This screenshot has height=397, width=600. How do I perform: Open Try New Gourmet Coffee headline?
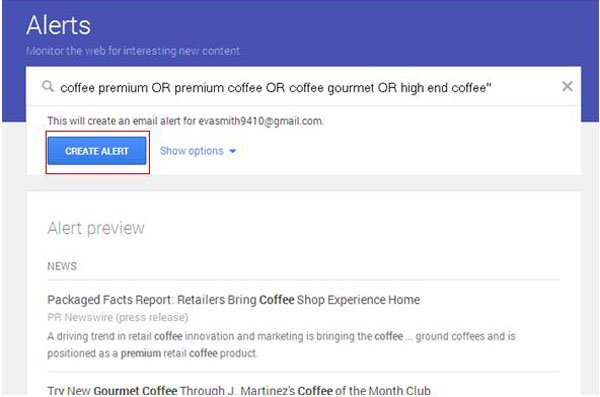coord(239,391)
